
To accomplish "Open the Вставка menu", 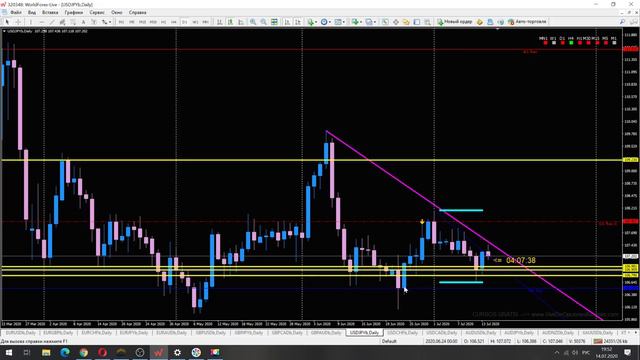I will coord(50,13).
